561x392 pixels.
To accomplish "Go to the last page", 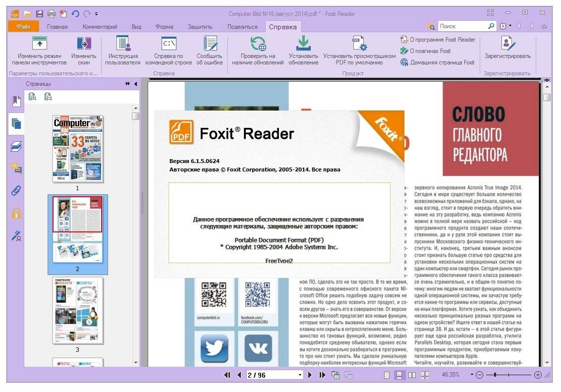I will pos(322,375).
